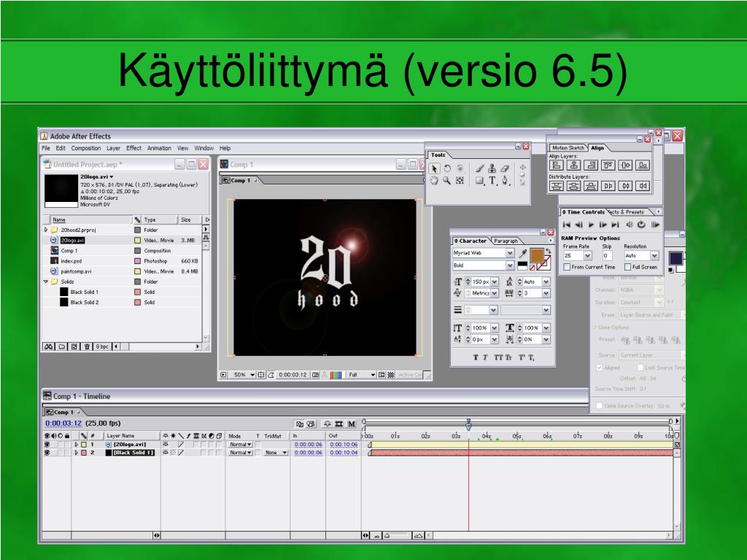This screenshot has height=560, width=747.
Task: Open Mode Normal selector for Black Solid 1
Action: click(x=240, y=453)
